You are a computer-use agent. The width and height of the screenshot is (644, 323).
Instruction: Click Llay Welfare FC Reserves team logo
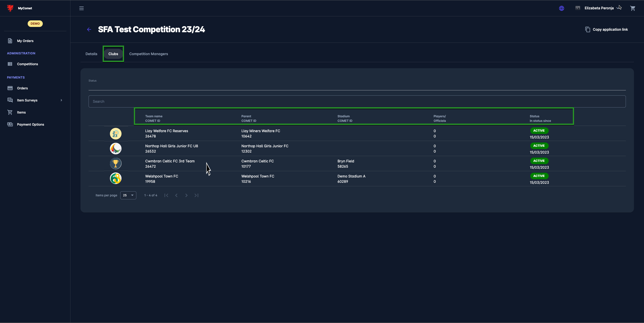(116, 133)
